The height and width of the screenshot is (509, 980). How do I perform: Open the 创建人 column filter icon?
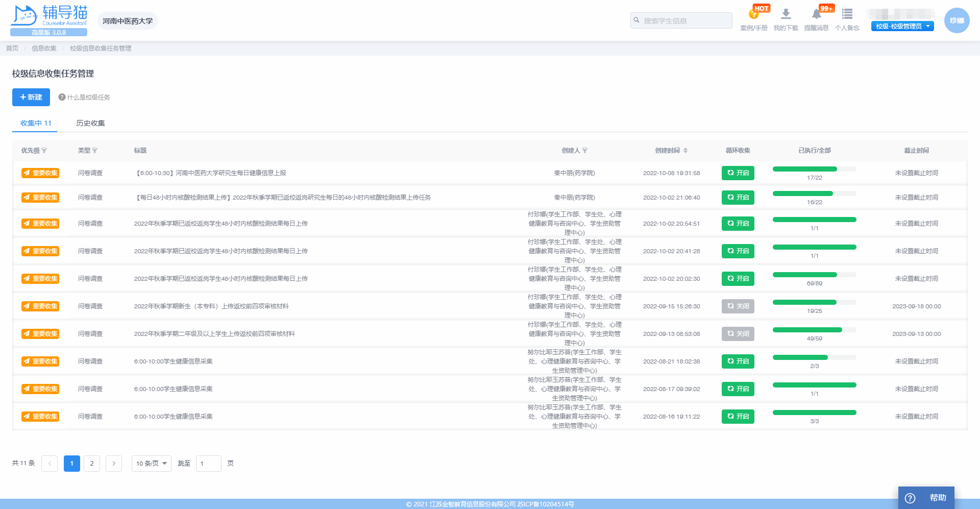[586, 151]
